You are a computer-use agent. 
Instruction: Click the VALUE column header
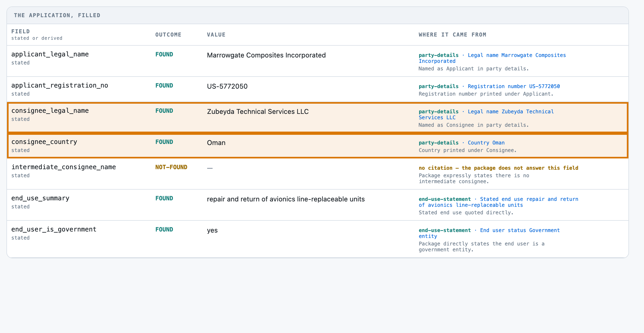pyautogui.click(x=216, y=35)
